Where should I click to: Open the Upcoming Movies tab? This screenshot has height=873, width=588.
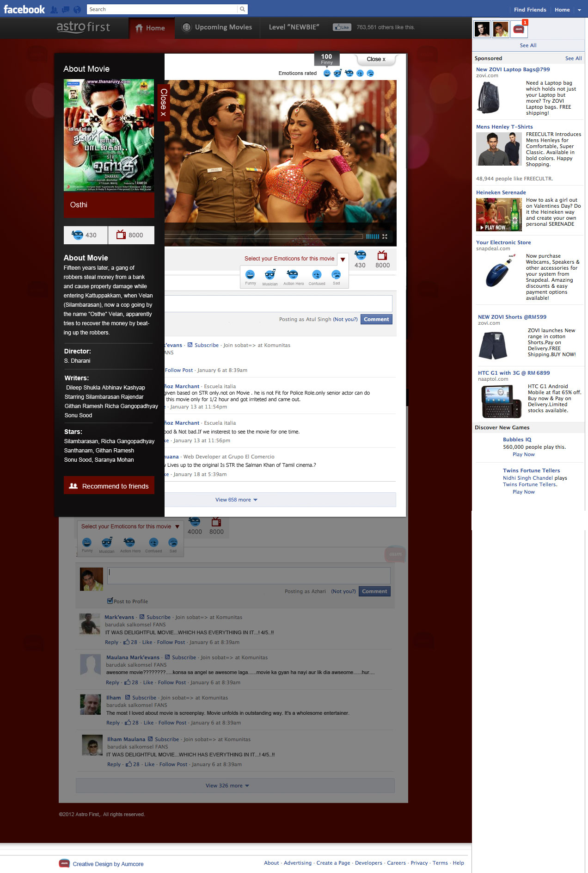[217, 27]
